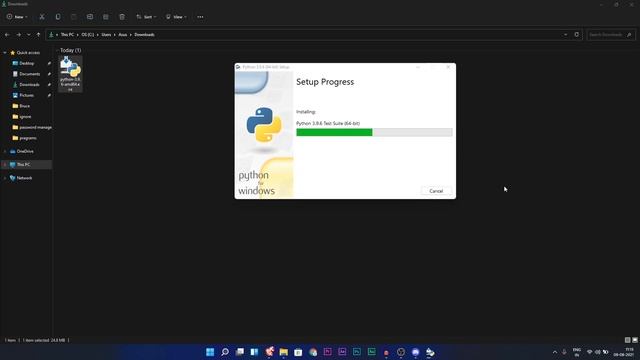This screenshot has height=360, width=640.
Task: Select Pictures in Quick access
Action: [27, 95]
